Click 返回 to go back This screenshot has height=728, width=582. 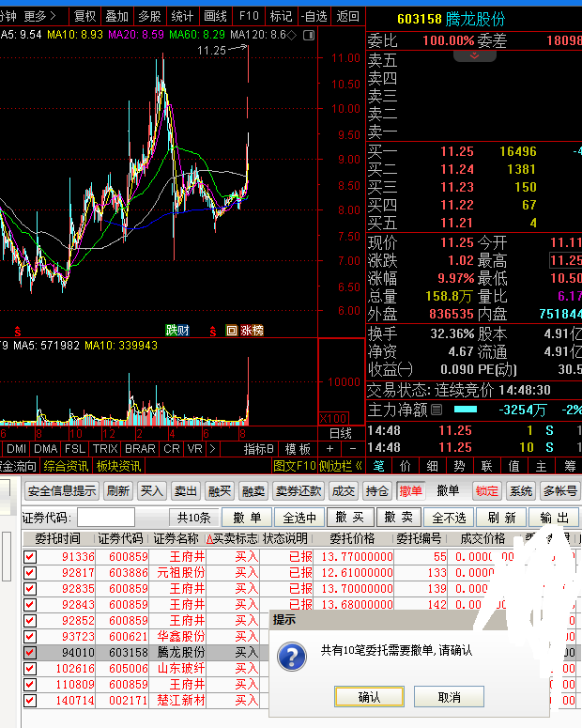pos(347,17)
